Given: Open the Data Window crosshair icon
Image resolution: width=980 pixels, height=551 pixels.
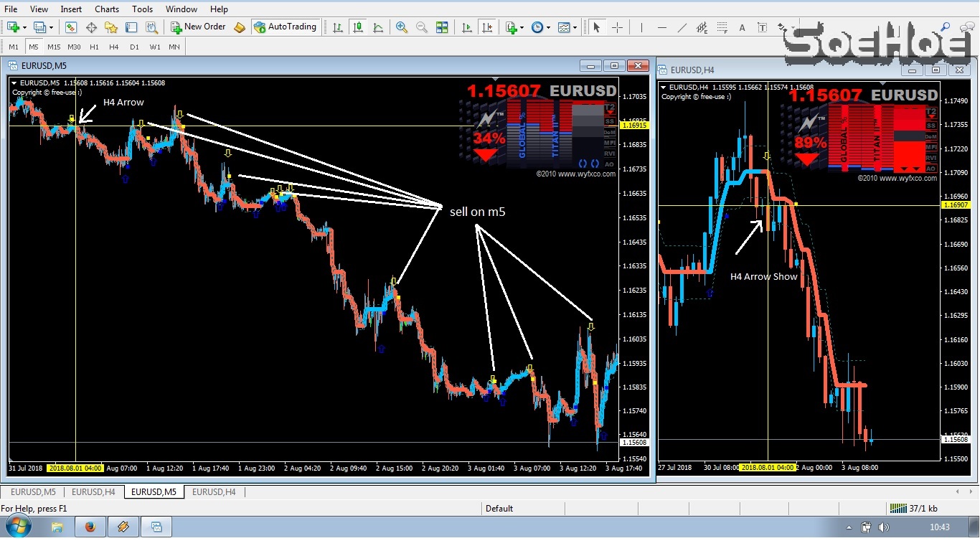Looking at the screenshot, I should click(x=91, y=27).
